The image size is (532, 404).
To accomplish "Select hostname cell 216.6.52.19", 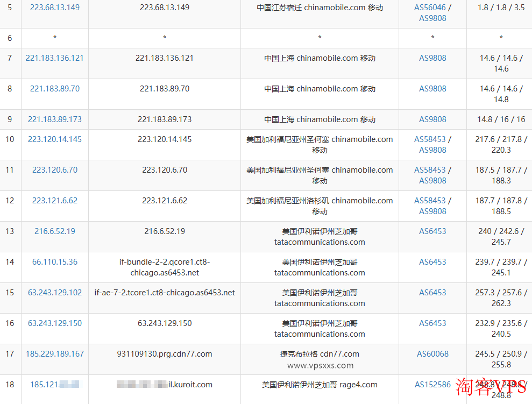I will click(165, 237).
